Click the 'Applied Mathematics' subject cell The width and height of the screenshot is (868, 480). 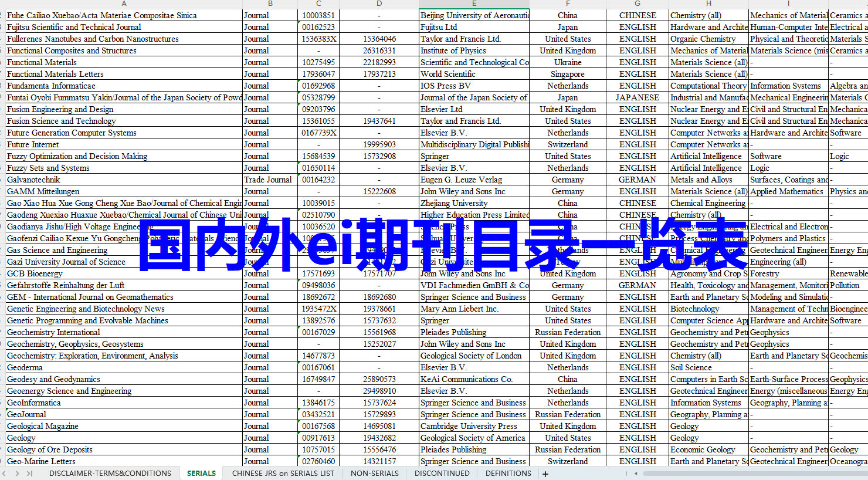pos(788,191)
